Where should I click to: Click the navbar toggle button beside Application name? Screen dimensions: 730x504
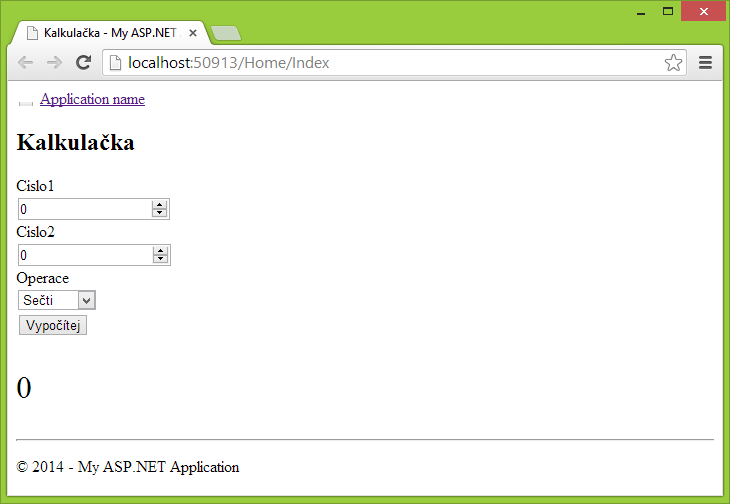pyautogui.click(x=26, y=103)
